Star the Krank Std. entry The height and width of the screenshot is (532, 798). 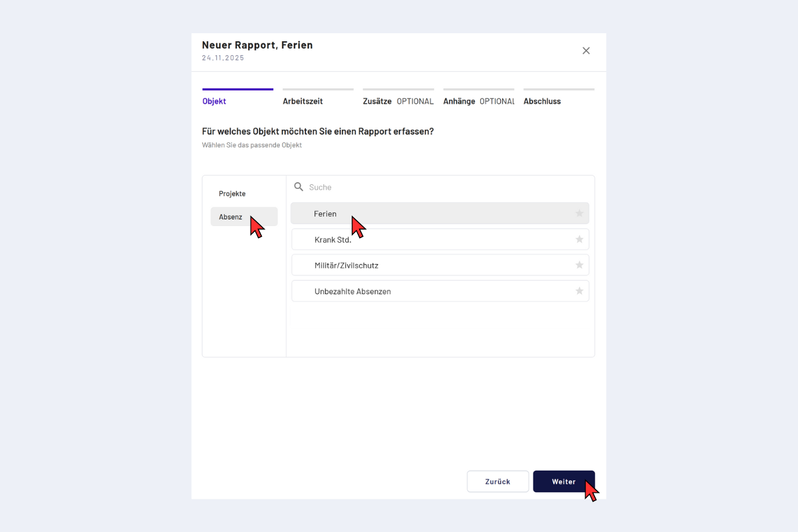pyautogui.click(x=579, y=239)
